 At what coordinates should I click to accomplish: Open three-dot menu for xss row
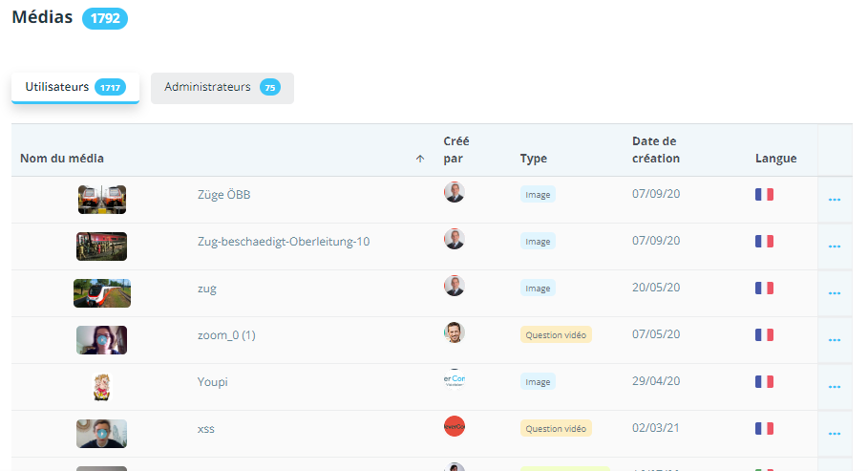click(x=834, y=434)
